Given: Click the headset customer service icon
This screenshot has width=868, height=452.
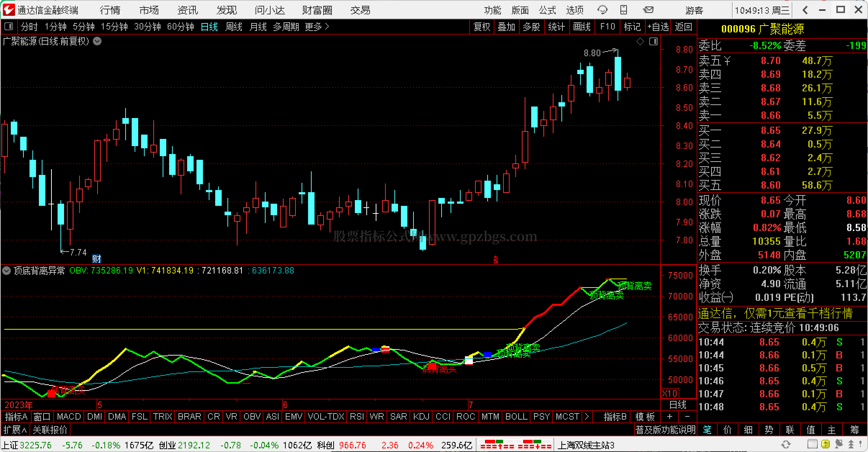Looking at the screenshot, I should [x=602, y=10].
